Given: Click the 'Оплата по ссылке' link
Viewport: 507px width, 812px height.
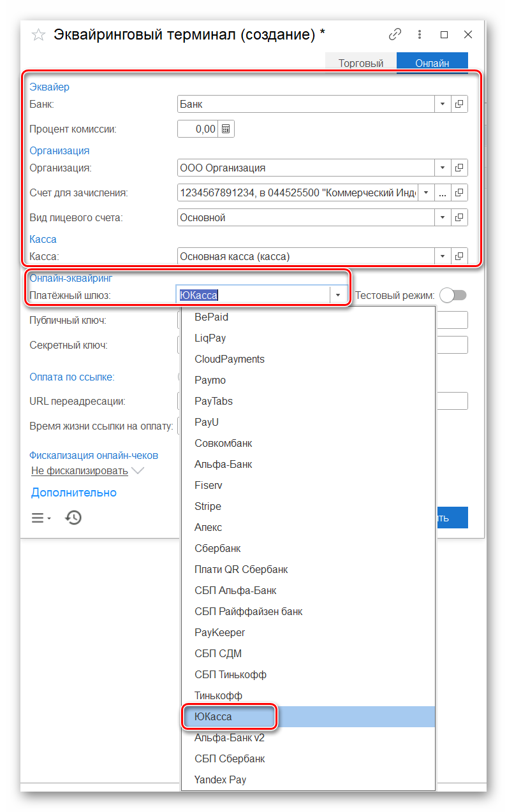Looking at the screenshot, I should [x=72, y=377].
